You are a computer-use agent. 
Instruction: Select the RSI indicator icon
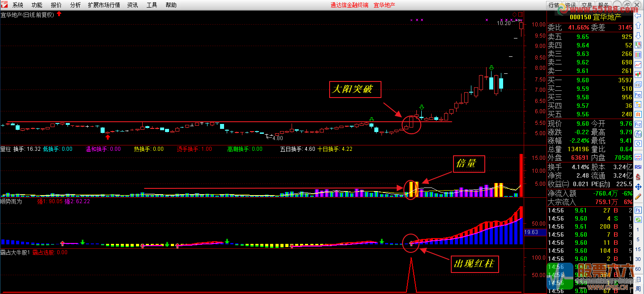[638, 167]
